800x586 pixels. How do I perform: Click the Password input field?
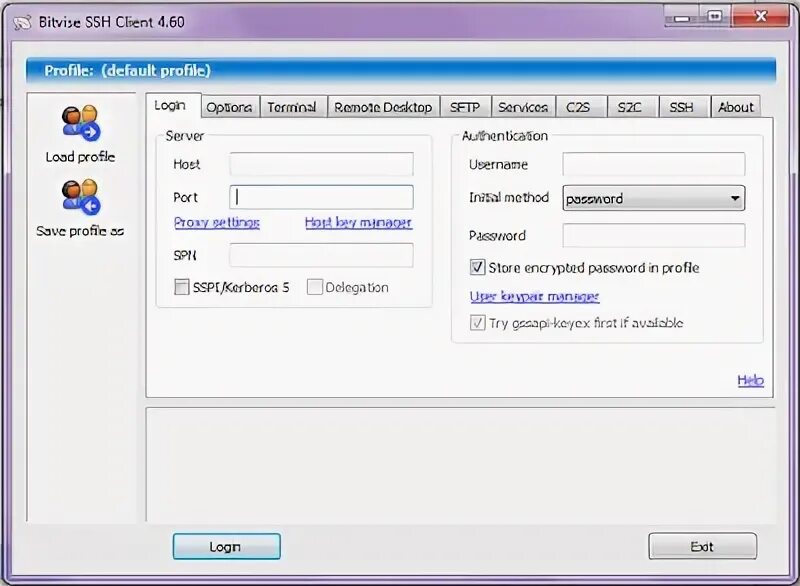point(654,236)
